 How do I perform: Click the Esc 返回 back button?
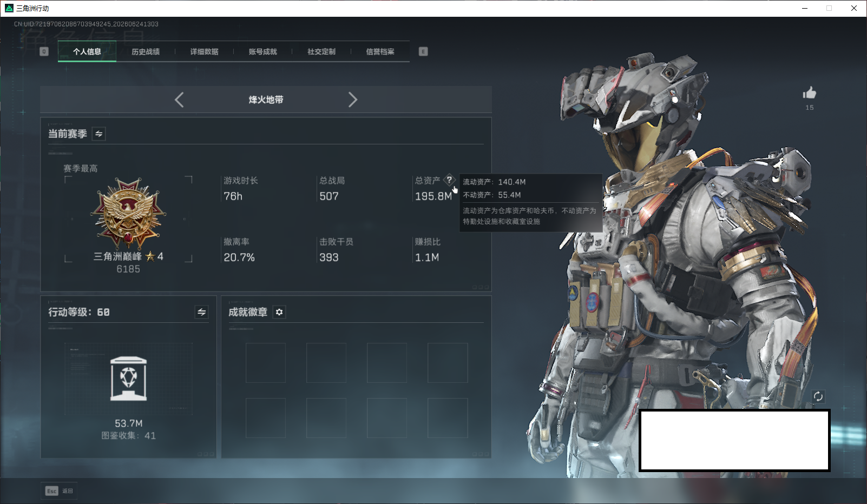[x=59, y=491]
